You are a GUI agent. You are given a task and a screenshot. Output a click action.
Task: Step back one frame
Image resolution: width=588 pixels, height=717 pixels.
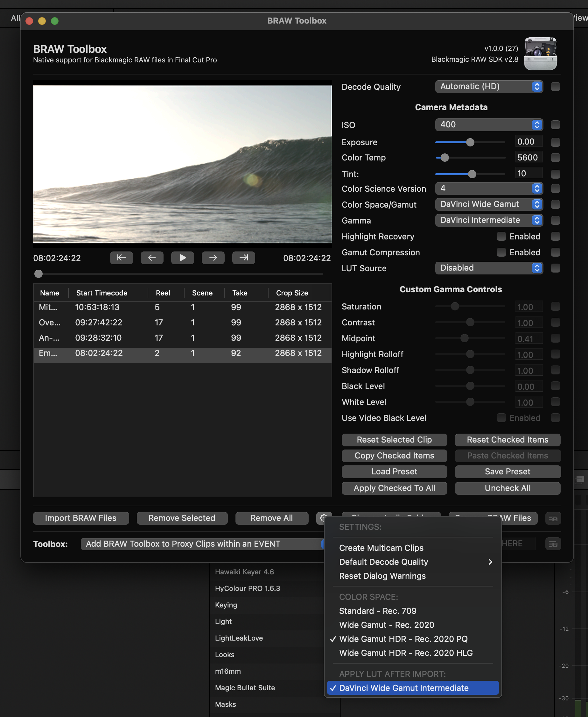point(152,258)
